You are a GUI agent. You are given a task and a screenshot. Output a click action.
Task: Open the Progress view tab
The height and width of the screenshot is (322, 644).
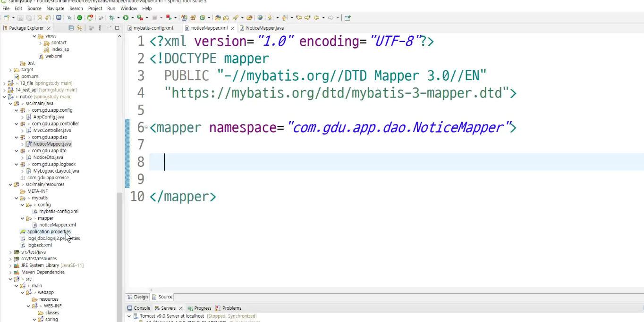[199, 308]
